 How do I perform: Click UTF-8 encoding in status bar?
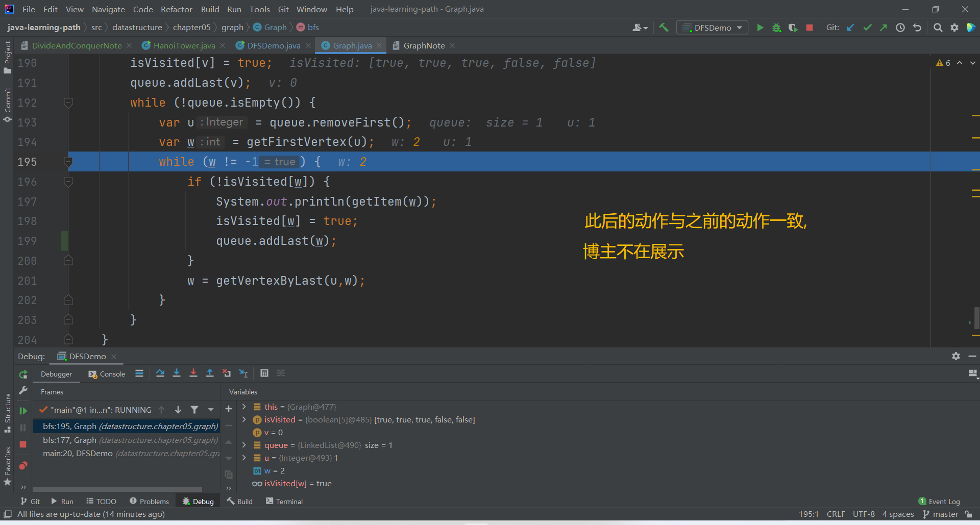point(864,514)
